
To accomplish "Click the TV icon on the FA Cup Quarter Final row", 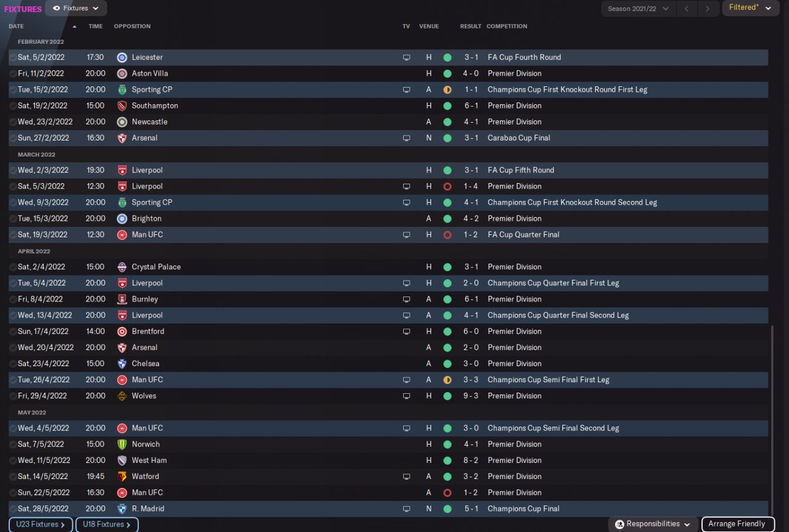I will tap(406, 235).
